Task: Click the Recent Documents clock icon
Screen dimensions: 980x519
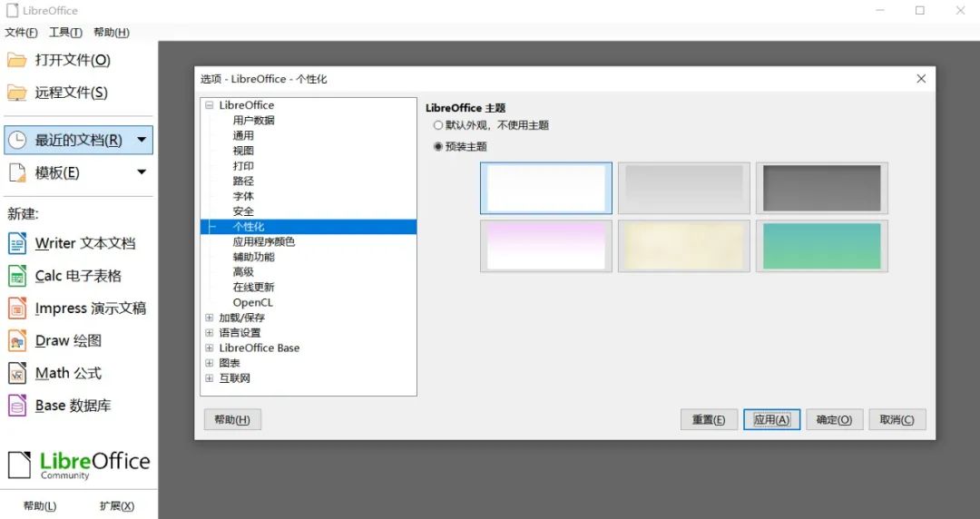Action: [x=17, y=140]
